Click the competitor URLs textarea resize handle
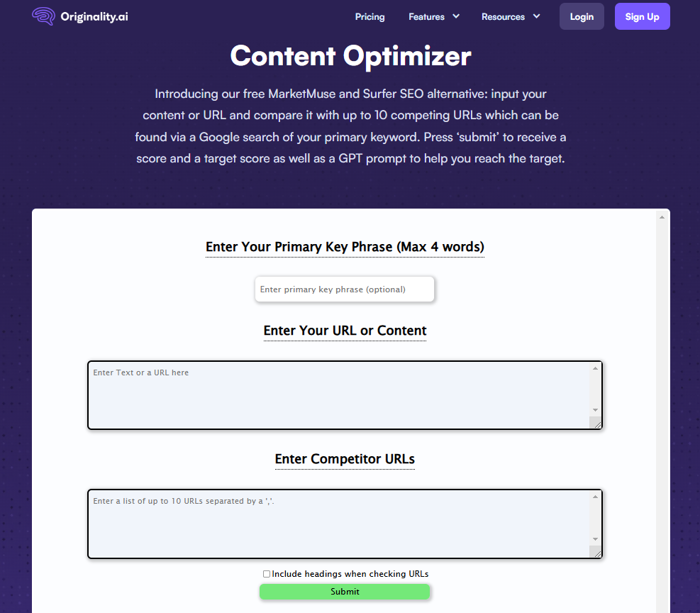 pos(596,553)
